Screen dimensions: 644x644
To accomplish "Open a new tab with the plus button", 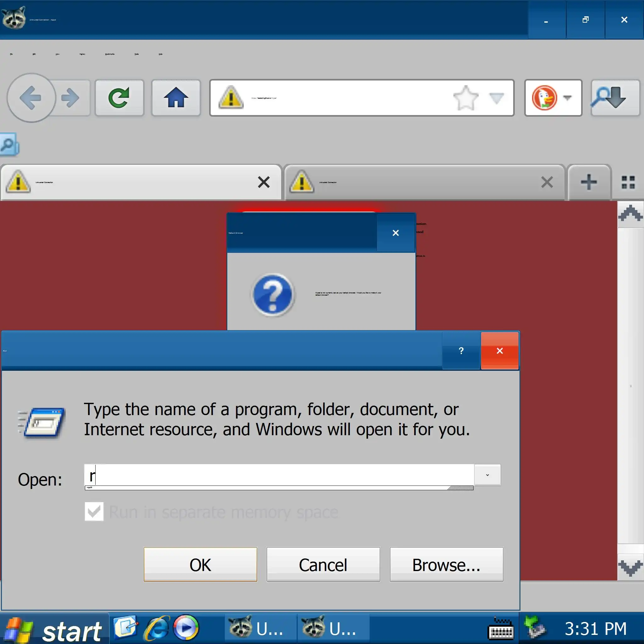I will [589, 182].
